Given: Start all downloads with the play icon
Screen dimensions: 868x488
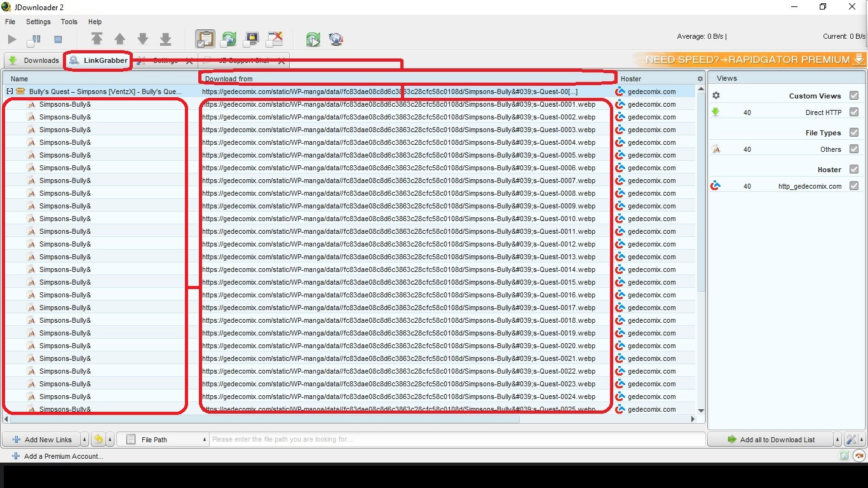Looking at the screenshot, I should tap(12, 39).
